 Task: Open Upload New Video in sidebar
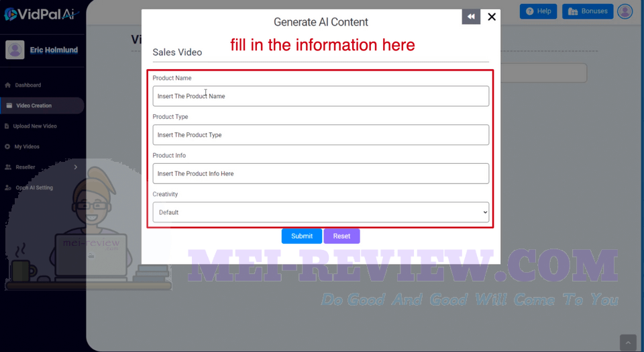(x=35, y=126)
